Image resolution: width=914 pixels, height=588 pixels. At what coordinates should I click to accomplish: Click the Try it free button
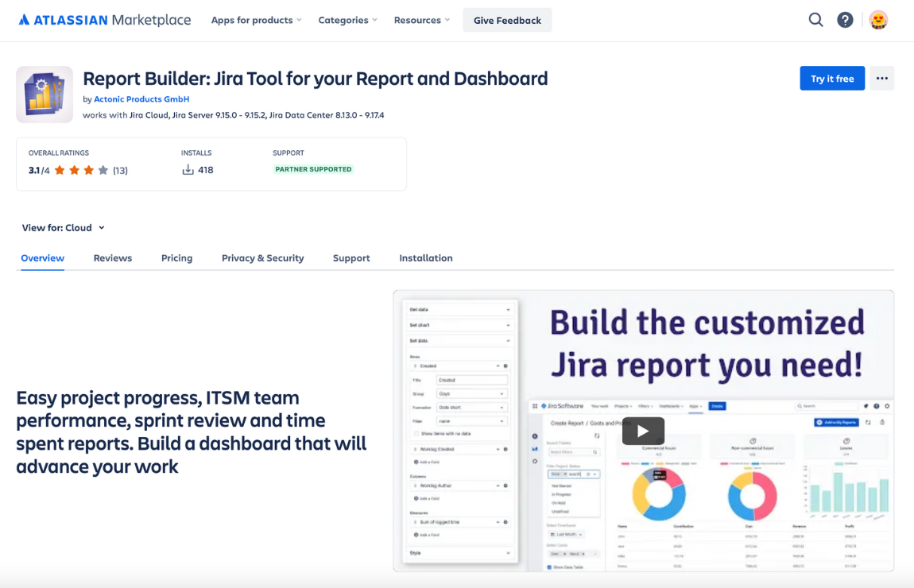coord(832,78)
